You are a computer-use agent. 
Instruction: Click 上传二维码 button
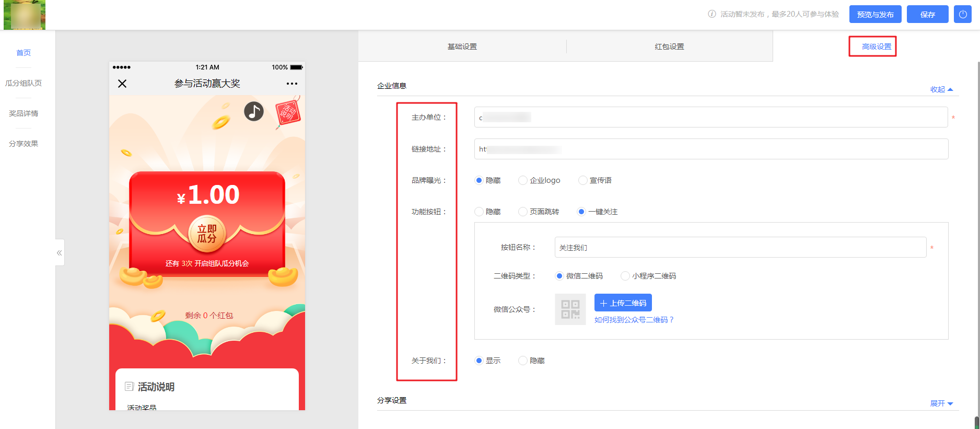pos(623,303)
